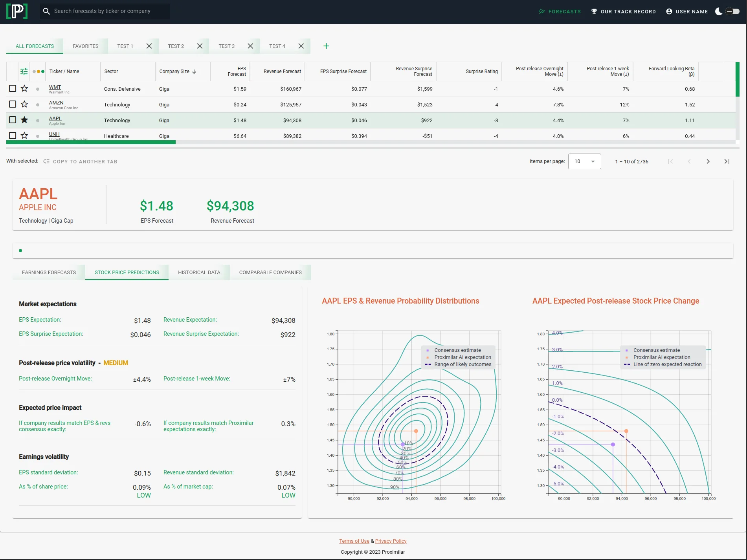Star the WMT row as favorite
The width and height of the screenshot is (747, 560).
pos(24,89)
